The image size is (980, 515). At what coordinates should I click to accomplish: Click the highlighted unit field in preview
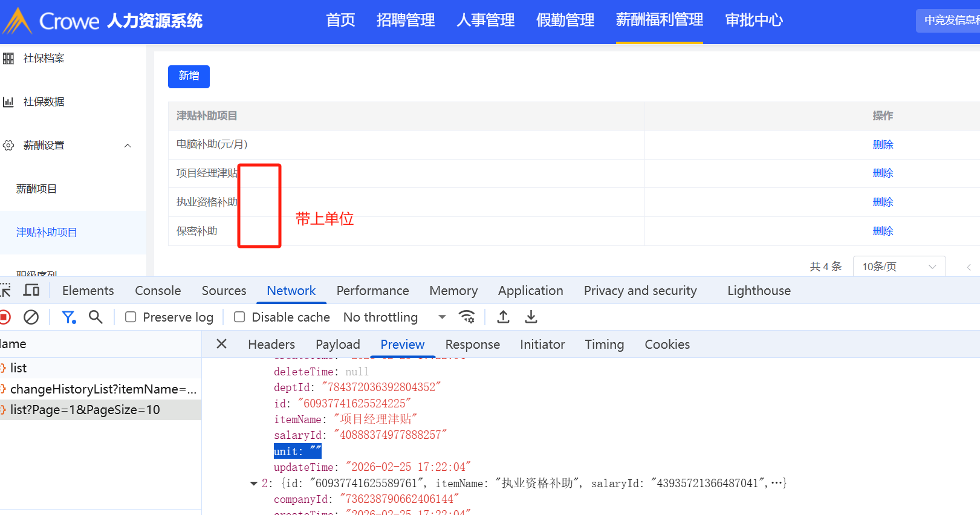pyautogui.click(x=297, y=452)
